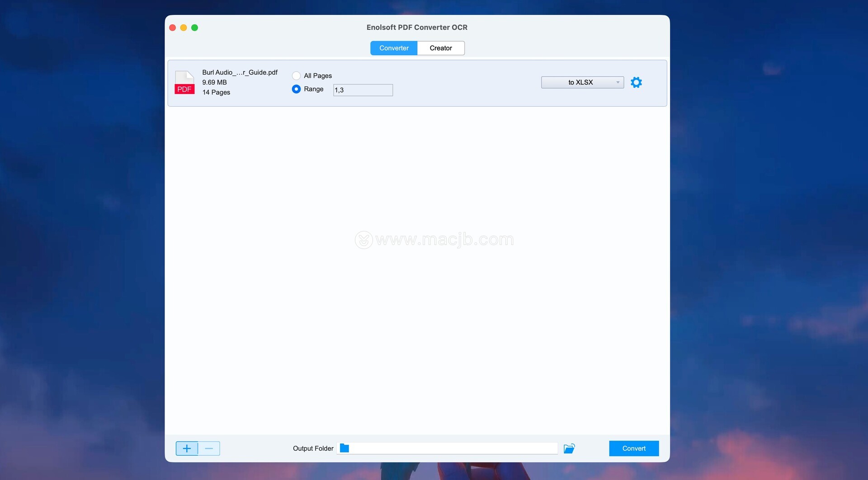Add a file with the plus button
This screenshot has height=480, width=868.
[187, 448]
